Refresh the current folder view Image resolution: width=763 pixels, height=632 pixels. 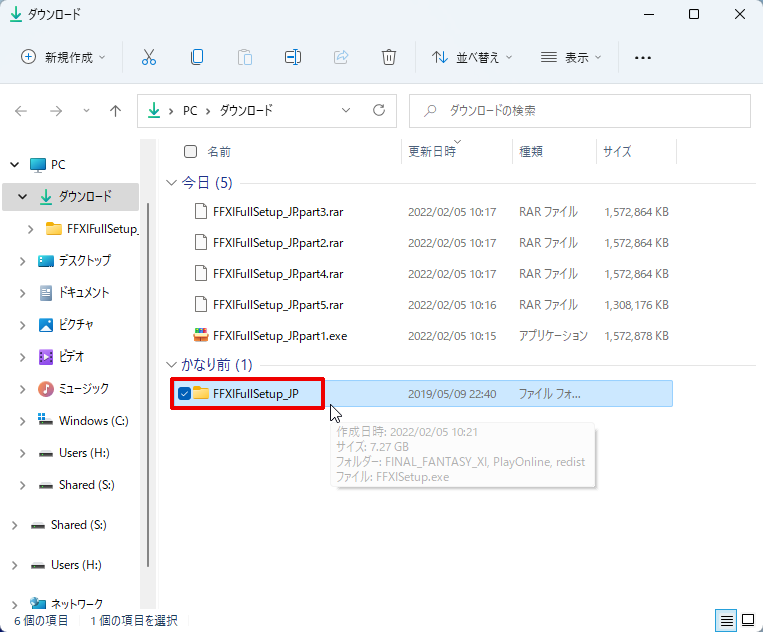(x=379, y=110)
